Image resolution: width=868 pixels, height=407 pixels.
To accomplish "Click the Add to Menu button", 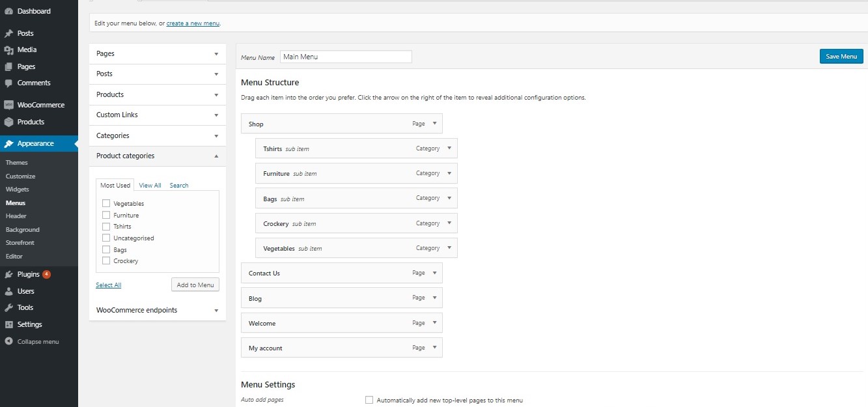I will tap(195, 285).
